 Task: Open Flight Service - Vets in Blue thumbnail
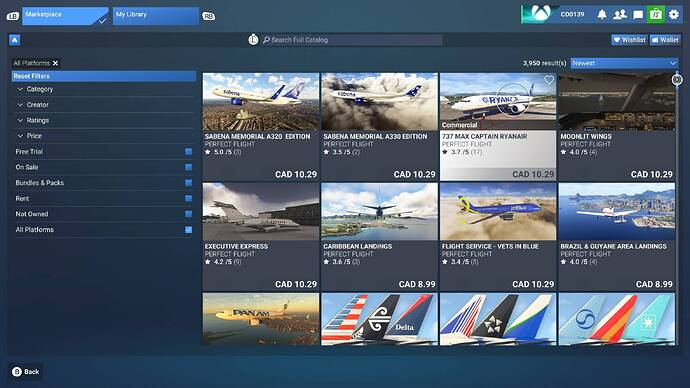[498, 212]
